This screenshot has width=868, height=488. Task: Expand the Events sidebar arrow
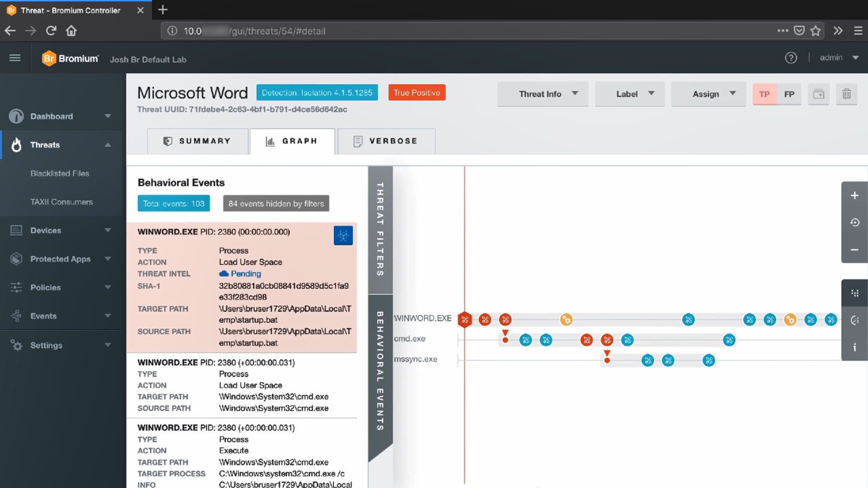coord(108,316)
